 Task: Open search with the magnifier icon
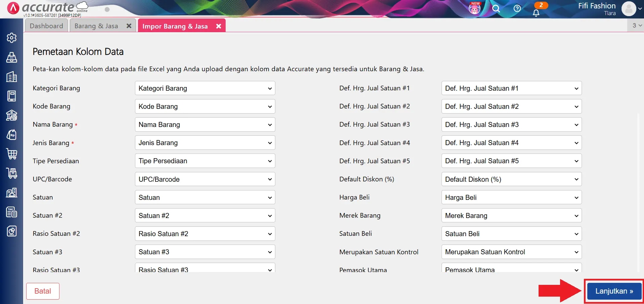click(496, 9)
